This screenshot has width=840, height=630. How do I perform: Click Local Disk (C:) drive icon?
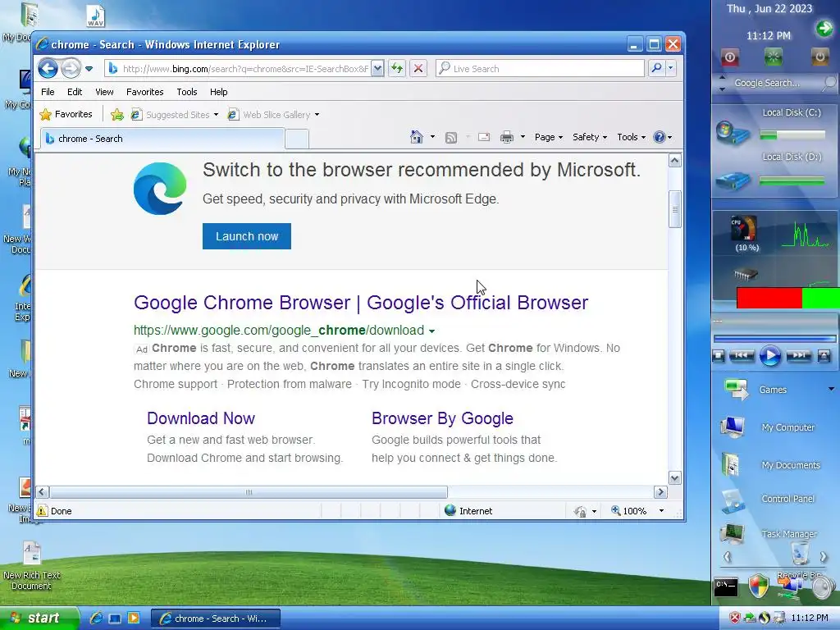coord(732,134)
